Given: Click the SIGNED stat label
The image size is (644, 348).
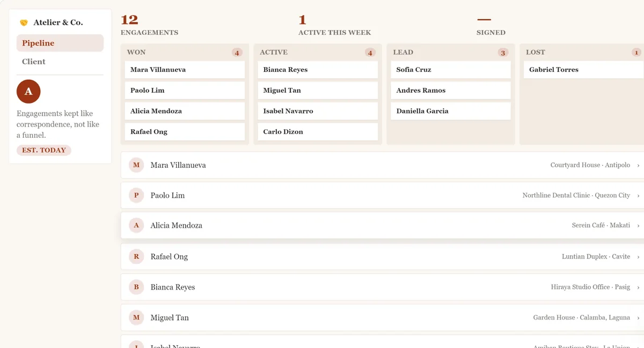Looking at the screenshot, I should pos(491,33).
